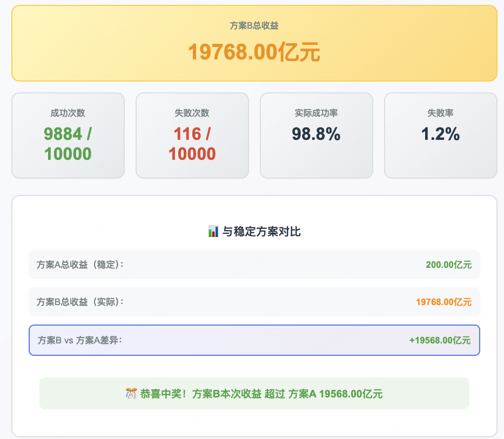Click the orange 19768.00亿元 value in the comparison row
504x439 pixels.
[x=443, y=302]
